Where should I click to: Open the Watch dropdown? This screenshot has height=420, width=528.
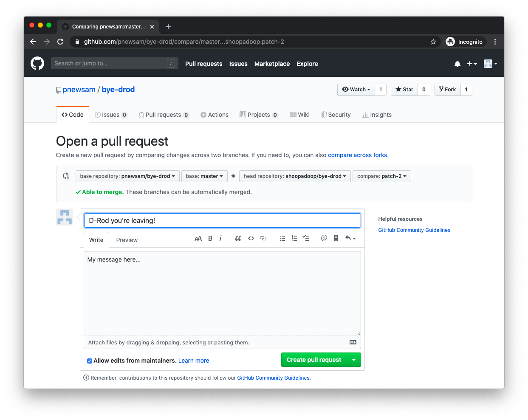point(356,90)
